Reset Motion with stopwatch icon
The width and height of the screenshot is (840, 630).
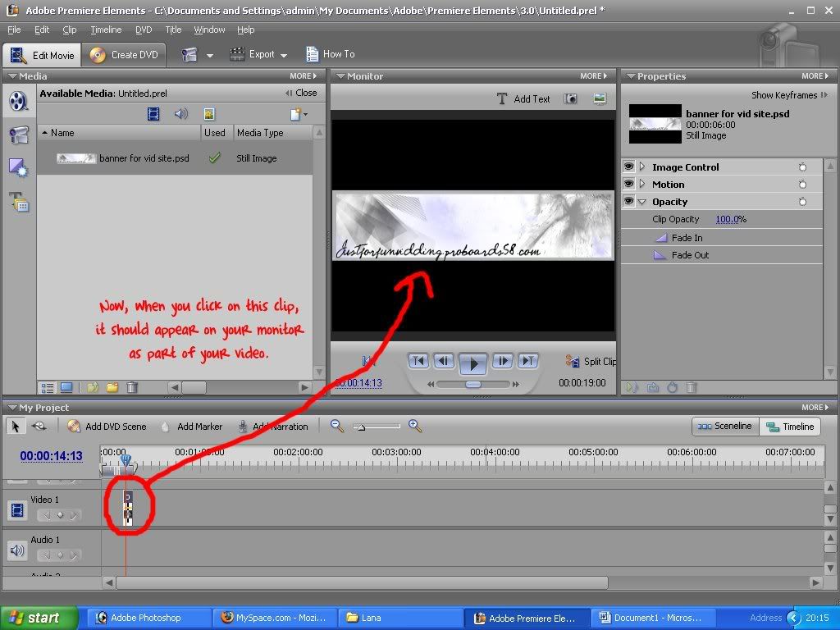click(x=802, y=185)
